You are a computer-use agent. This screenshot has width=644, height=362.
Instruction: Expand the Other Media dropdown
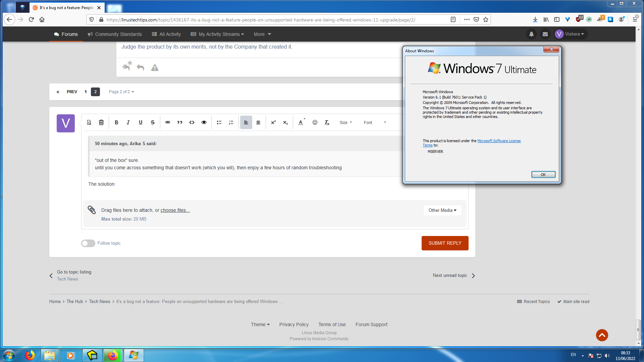click(442, 210)
